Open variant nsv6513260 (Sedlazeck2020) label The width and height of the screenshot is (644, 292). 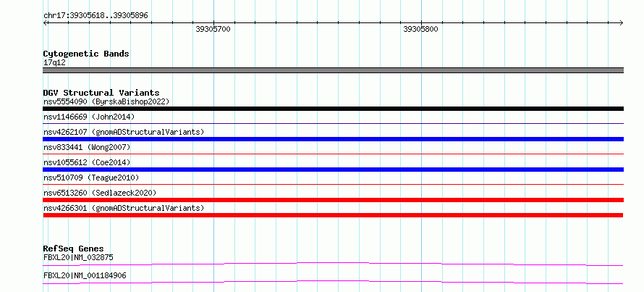click(x=100, y=193)
